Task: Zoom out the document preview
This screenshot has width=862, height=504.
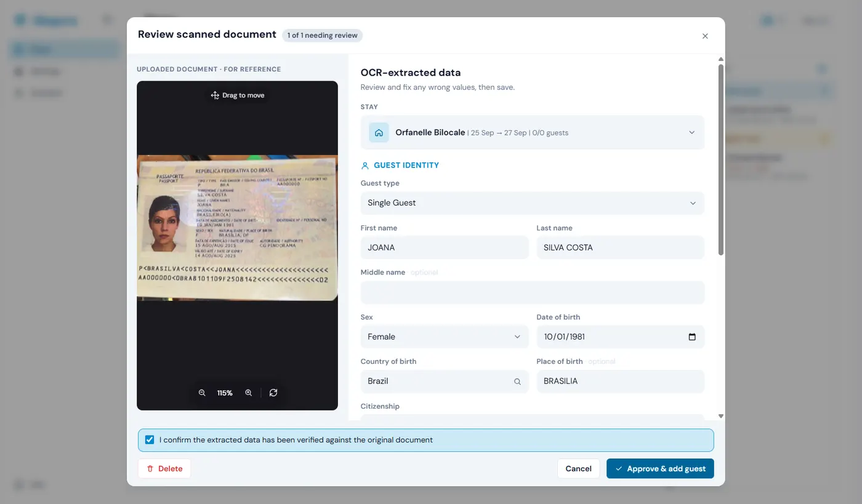Action: pyautogui.click(x=202, y=393)
